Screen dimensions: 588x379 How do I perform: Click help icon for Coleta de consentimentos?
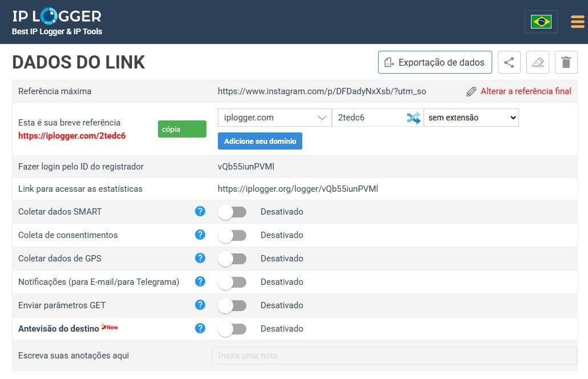click(200, 235)
